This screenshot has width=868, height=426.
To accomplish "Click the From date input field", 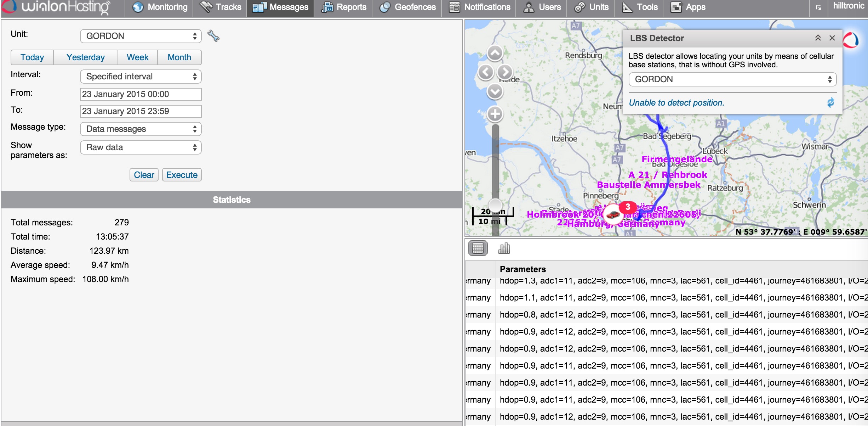I will coord(141,94).
